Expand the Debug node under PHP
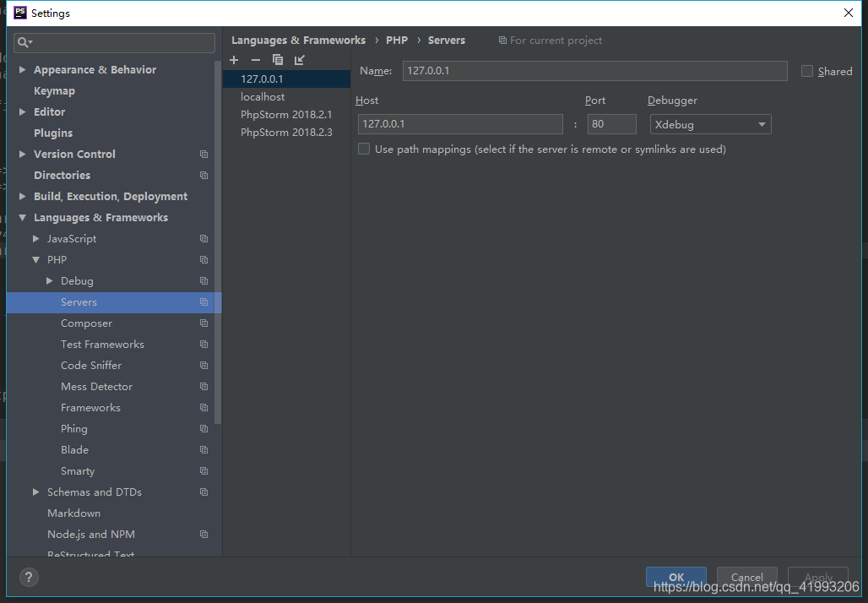The image size is (868, 603). (x=49, y=280)
